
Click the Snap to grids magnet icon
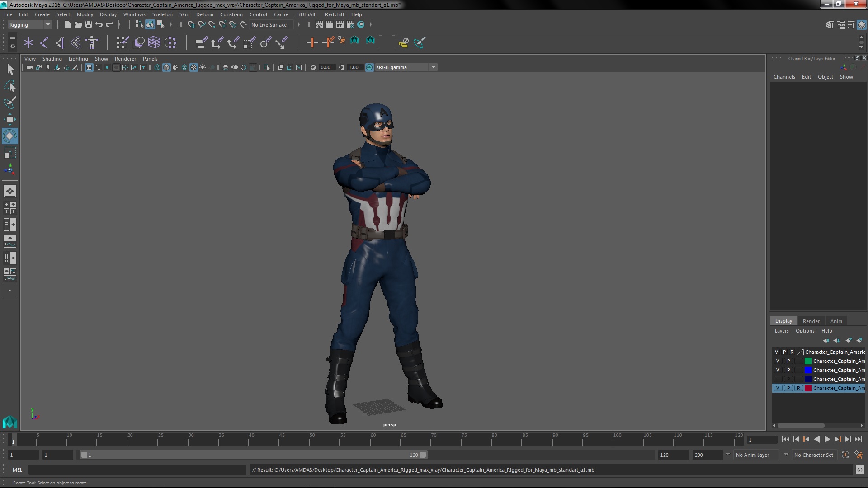191,24
